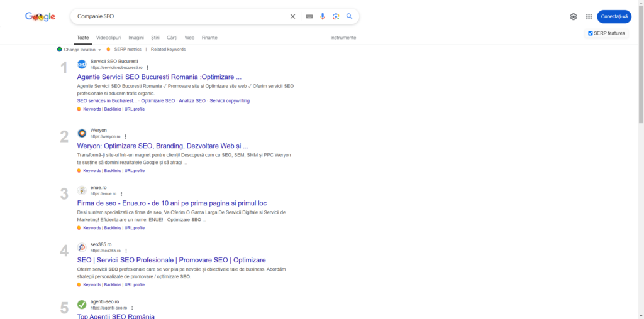
Task: Click orange icon beside SERP metrics
Action: [108, 50]
